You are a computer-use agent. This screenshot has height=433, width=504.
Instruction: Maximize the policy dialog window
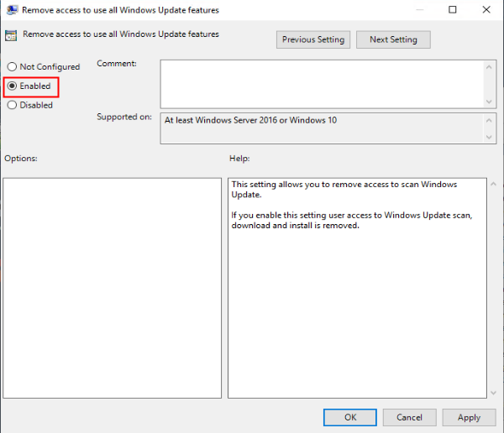tap(452, 9)
